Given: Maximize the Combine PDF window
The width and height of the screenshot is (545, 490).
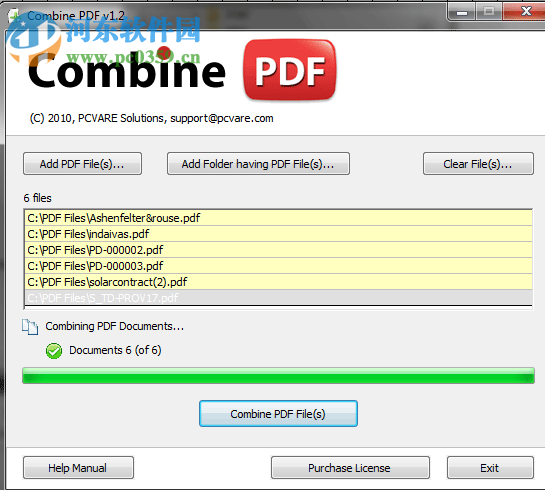Looking at the screenshot, I should pyautogui.click(x=489, y=12).
